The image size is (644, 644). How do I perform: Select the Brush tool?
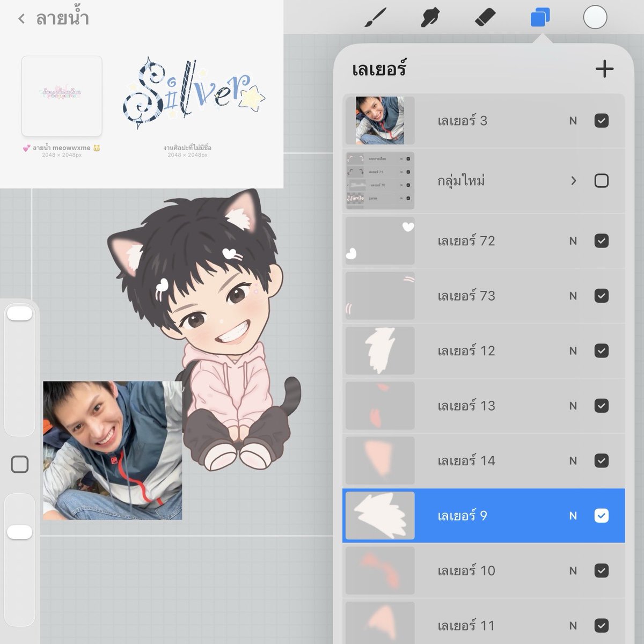tap(376, 18)
